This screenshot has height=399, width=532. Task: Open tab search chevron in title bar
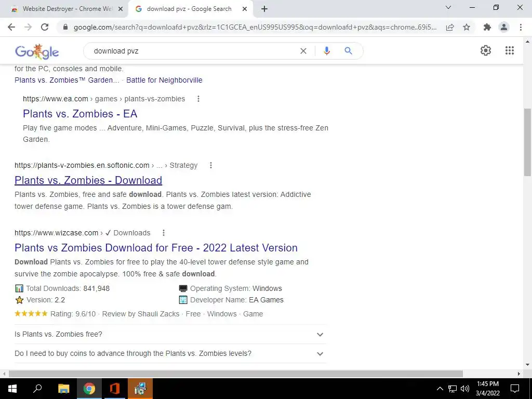click(x=448, y=7)
